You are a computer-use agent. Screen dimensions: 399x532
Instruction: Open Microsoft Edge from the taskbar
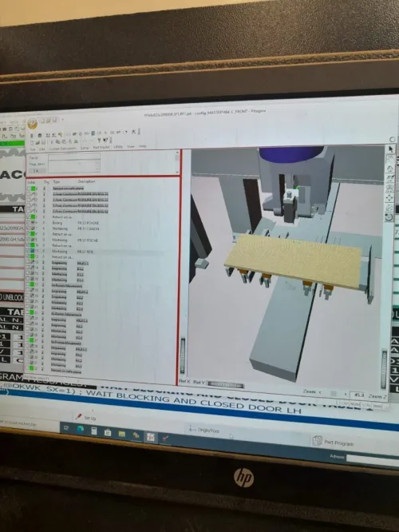click(81, 430)
